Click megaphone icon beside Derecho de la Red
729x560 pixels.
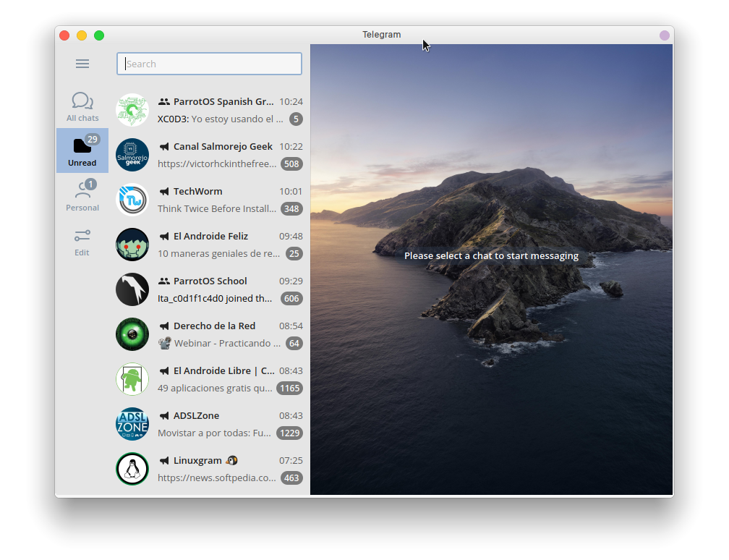pyautogui.click(x=163, y=326)
